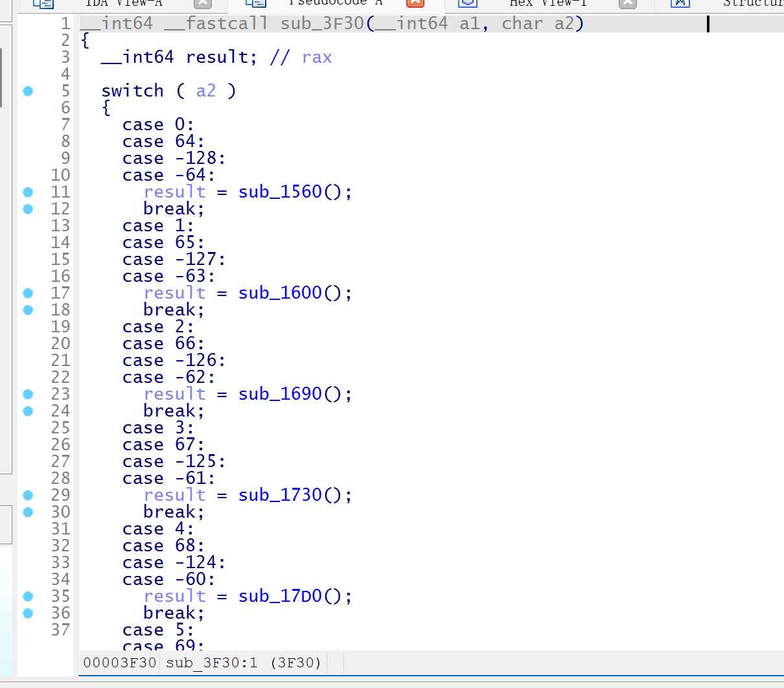784x688 pixels.
Task: Click the sub_3F30 function name in header
Action: (x=322, y=24)
